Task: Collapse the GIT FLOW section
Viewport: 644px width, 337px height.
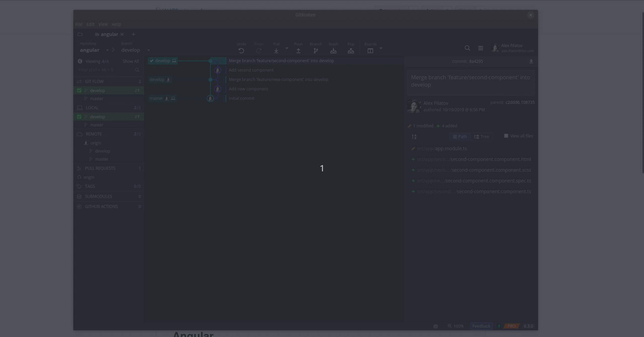Action: tap(109, 82)
